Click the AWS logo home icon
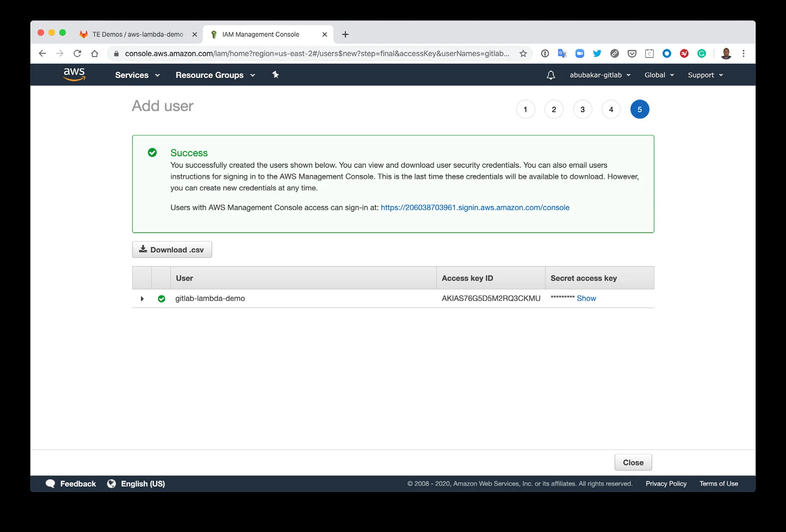 coord(74,75)
